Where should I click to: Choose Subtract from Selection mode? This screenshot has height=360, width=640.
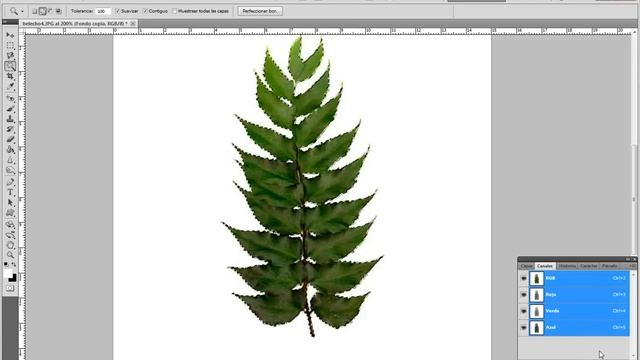click(x=51, y=11)
